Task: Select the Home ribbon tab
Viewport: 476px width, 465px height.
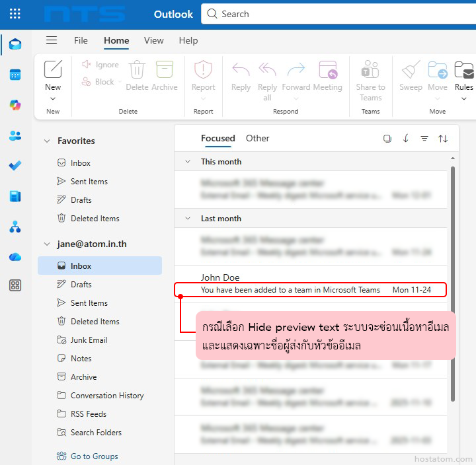Action: point(116,40)
